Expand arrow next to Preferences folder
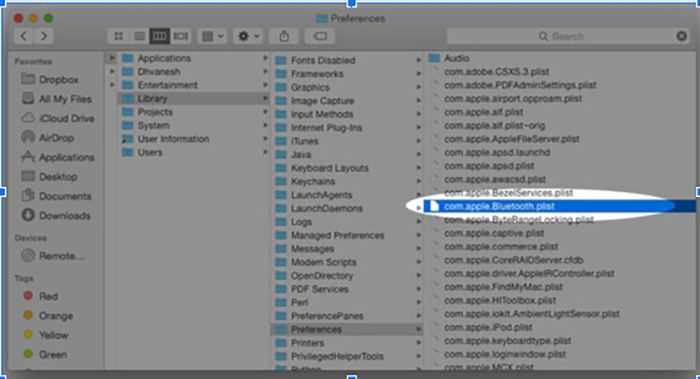Image resolution: width=700 pixels, height=379 pixels. click(419, 329)
